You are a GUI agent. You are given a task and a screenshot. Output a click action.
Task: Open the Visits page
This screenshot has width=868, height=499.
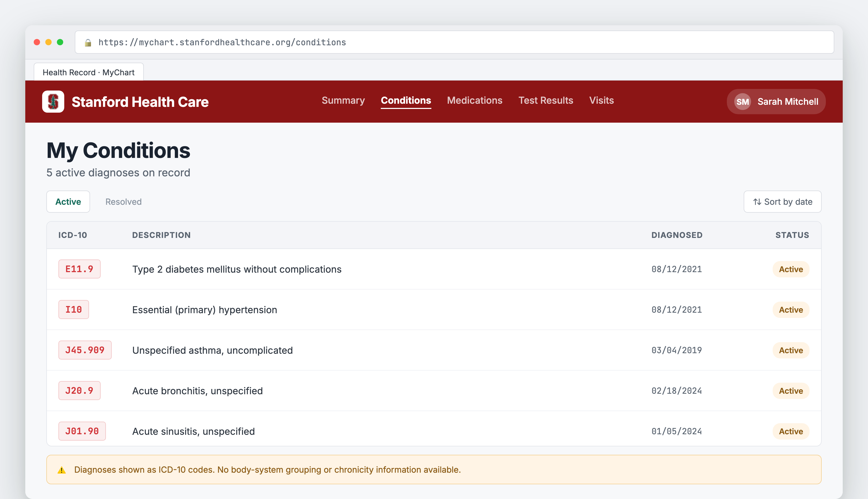click(x=601, y=101)
